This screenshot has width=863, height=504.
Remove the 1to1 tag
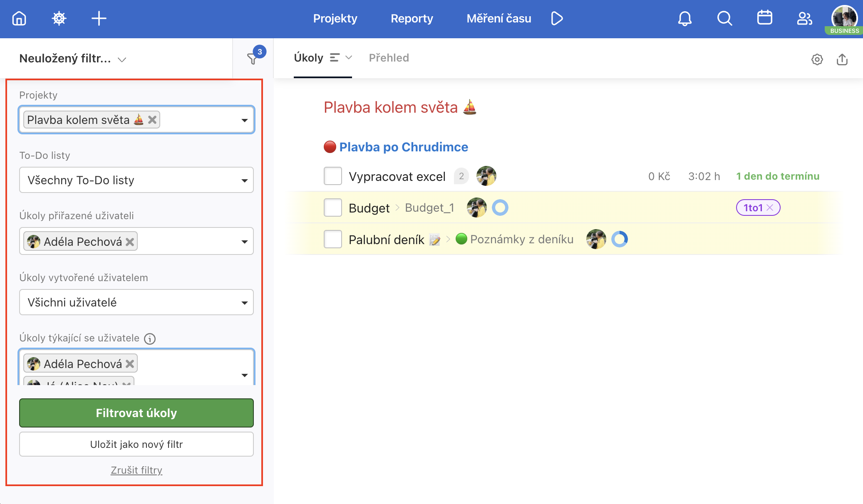click(x=770, y=208)
